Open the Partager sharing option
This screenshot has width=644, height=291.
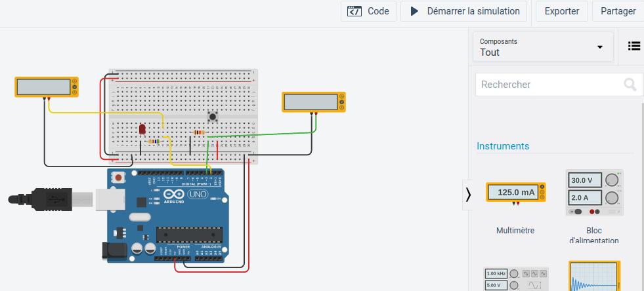618,11
